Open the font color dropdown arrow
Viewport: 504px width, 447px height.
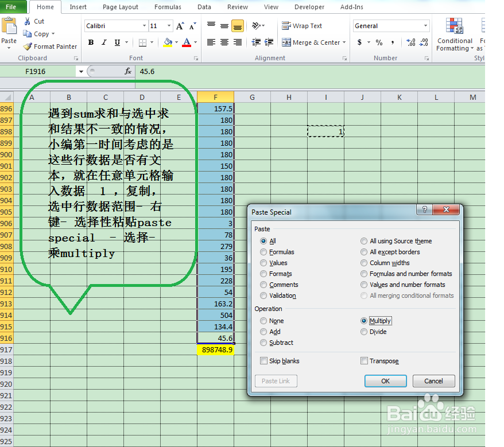[x=195, y=42]
